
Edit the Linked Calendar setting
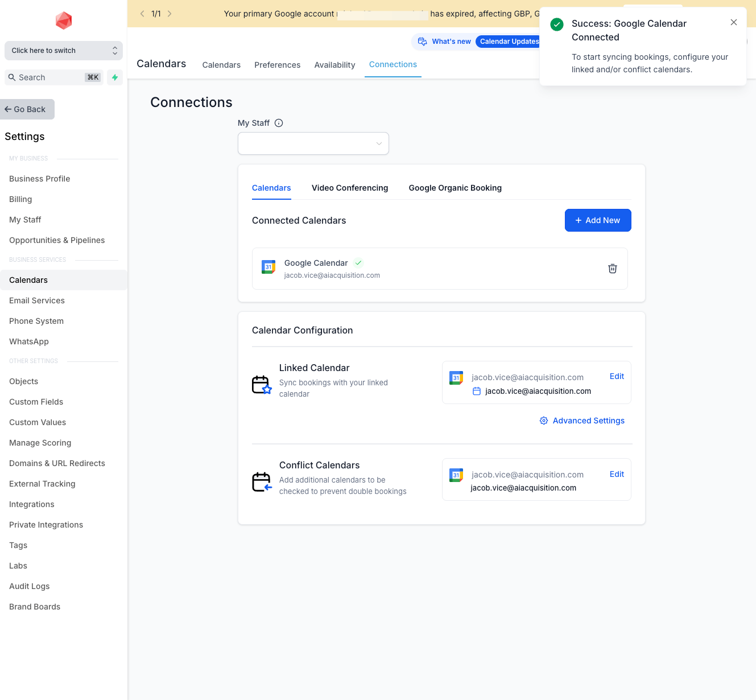pos(617,376)
